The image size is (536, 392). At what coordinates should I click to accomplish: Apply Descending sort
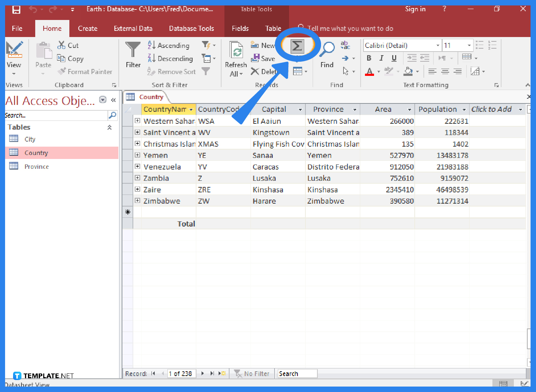point(171,58)
